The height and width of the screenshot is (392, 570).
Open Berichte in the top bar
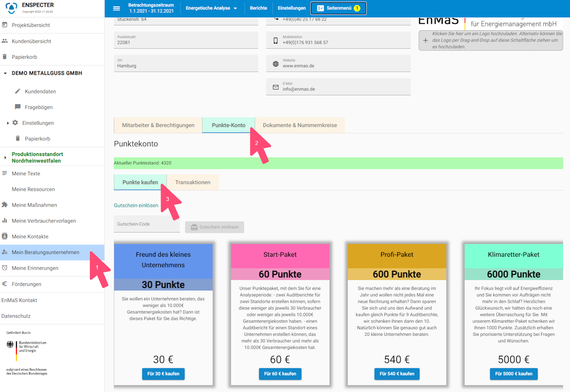coord(259,8)
